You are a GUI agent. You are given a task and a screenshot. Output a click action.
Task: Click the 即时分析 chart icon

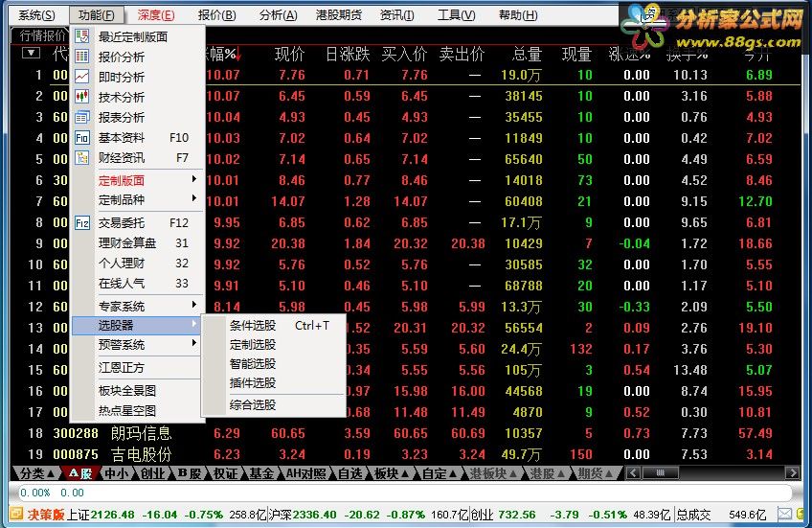point(81,77)
